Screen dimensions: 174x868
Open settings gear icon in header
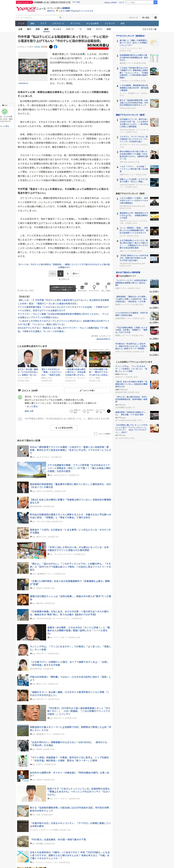155,18
